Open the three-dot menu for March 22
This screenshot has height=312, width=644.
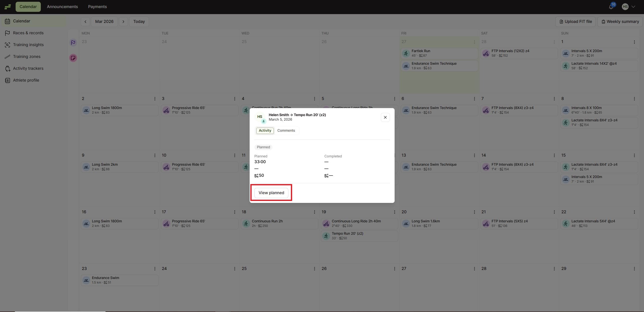pos(634,212)
